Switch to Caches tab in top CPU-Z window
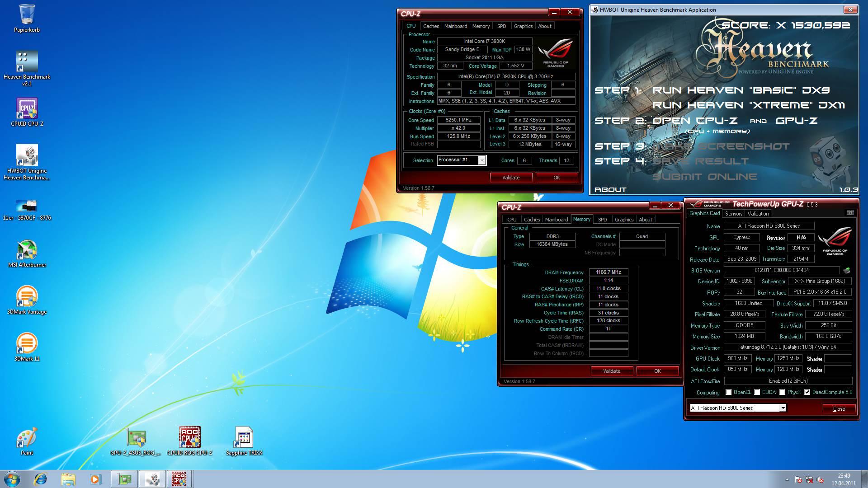868x488 pixels. pyautogui.click(x=431, y=26)
